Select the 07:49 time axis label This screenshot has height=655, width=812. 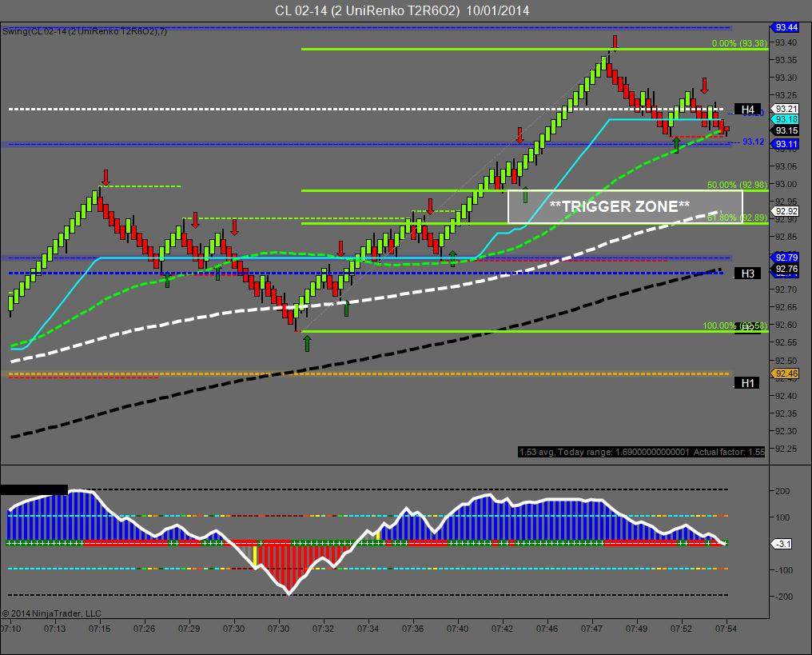pyautogui.click(x=636, y=629)
